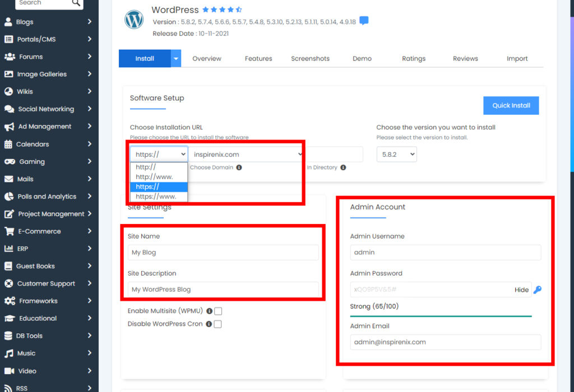Click the In Directory input field
The width and height of the screenshot is (574, 392).
pyautogui.click(x=334, y=155)
